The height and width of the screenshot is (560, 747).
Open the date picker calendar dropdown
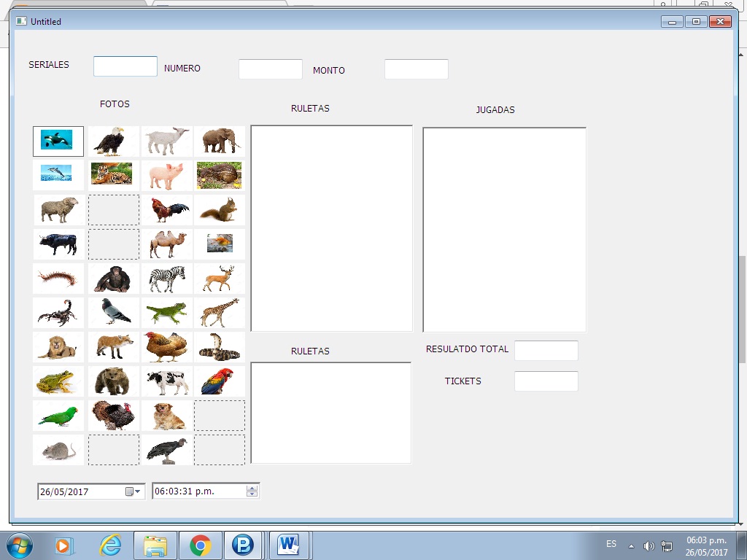[x=133, y=491]
